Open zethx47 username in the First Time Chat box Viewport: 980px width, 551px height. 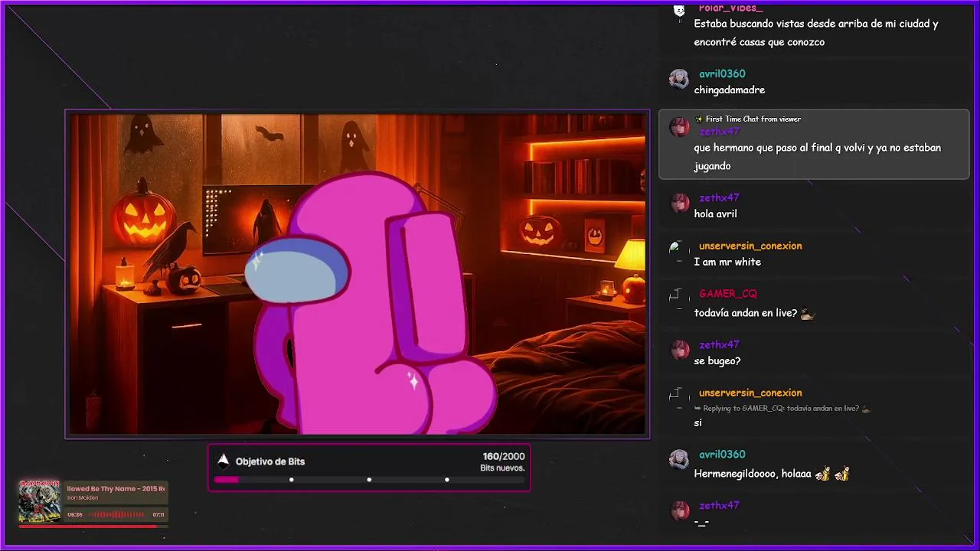click(719, 132)
